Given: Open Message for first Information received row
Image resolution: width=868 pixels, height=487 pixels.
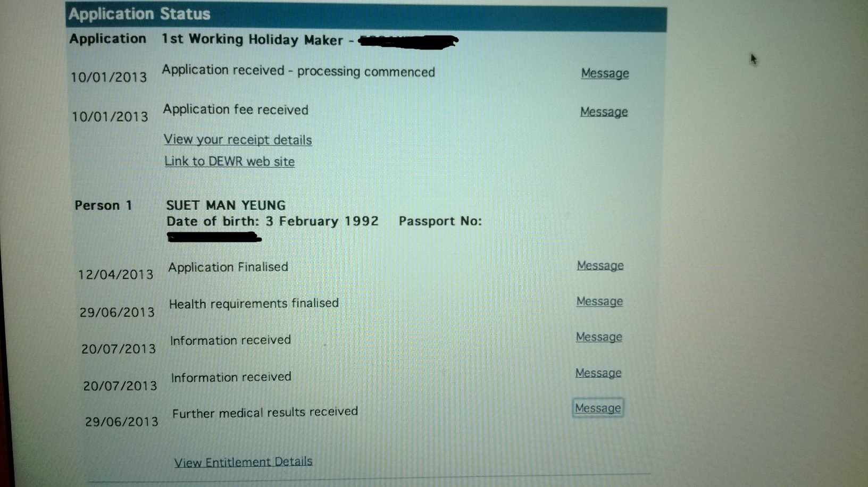Looking at the screenshot, I should [599, 337].
